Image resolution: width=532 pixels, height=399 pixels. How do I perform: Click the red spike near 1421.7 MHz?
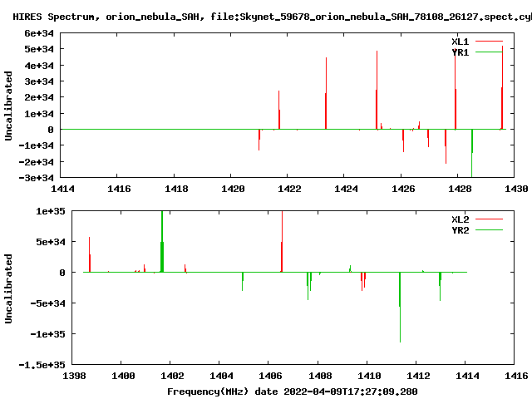(x=279, y=110)
